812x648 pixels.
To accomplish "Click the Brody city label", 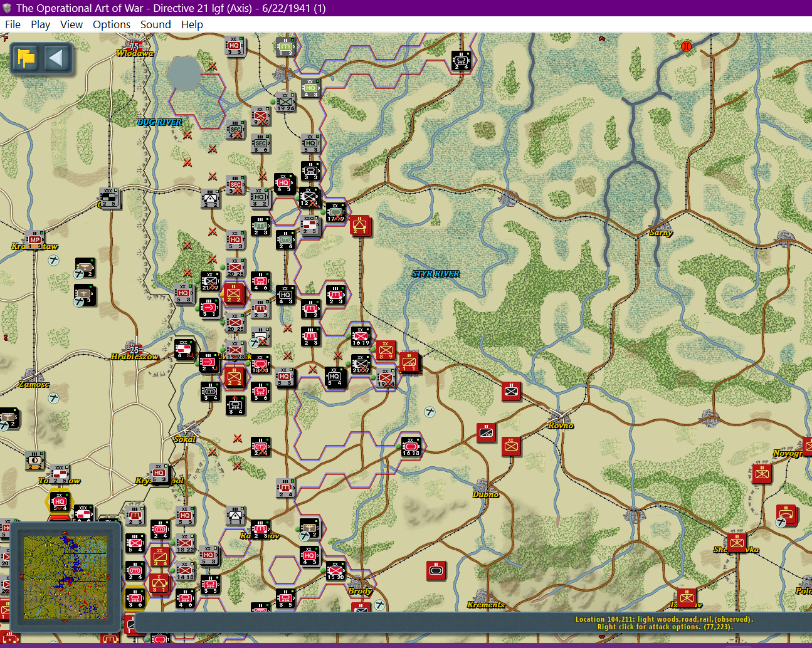I will click(360, 591).
